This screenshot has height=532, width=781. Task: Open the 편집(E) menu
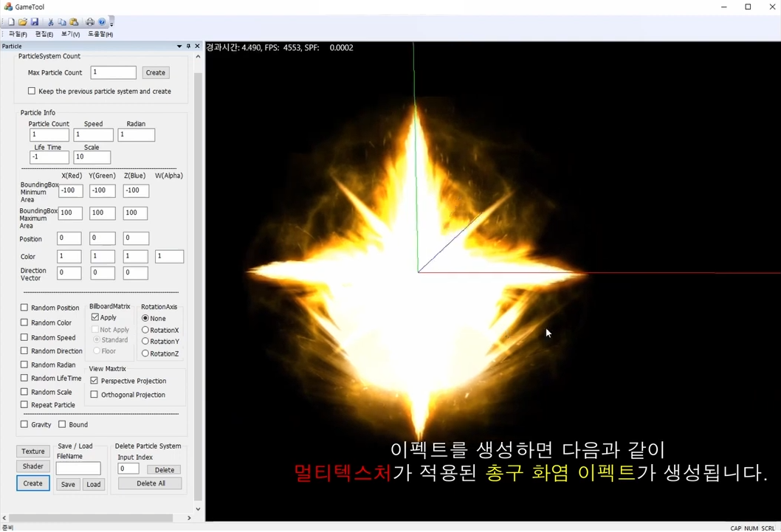click(43, 33)
